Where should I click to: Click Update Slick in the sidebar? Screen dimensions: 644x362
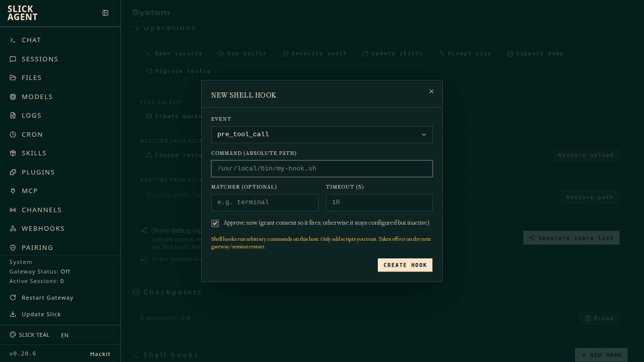[x=35, y=314]
